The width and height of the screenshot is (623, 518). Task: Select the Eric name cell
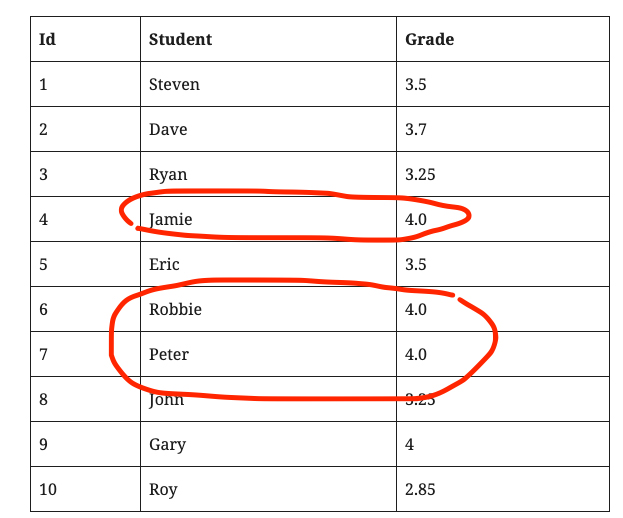click(268, 264)
